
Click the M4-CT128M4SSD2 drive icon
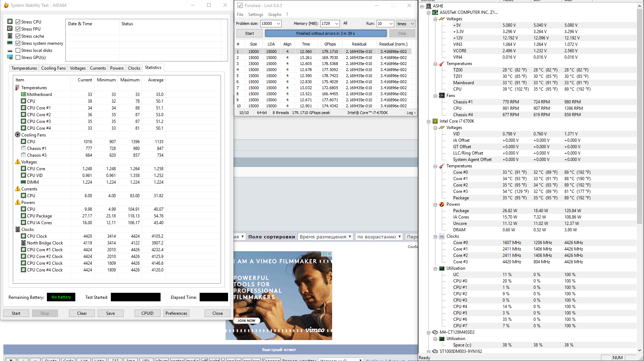tap(435, 332)
